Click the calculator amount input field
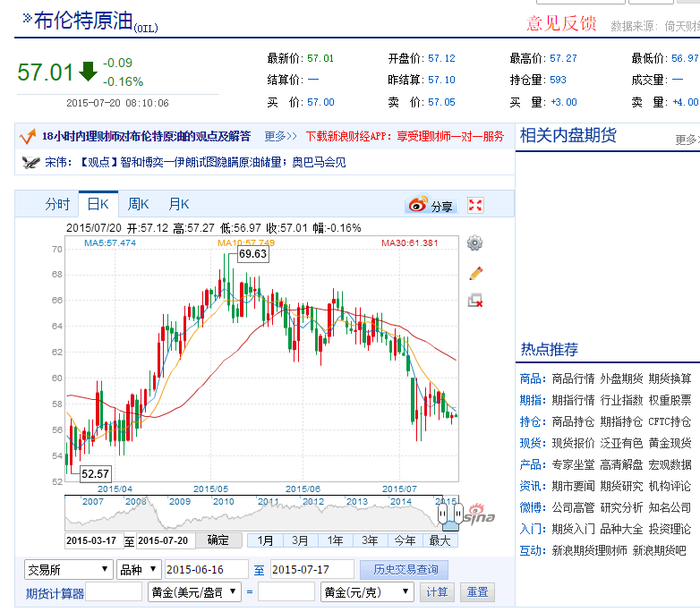The height and width of the screenshot is (612, 700). tap(114, 592)
